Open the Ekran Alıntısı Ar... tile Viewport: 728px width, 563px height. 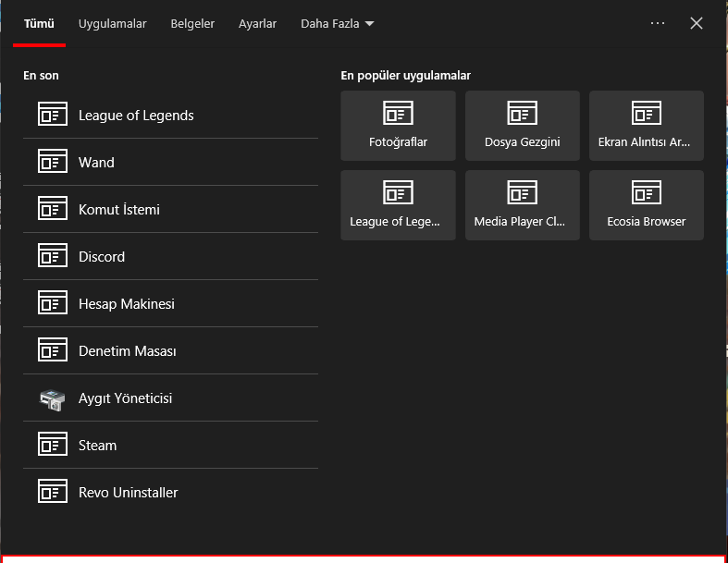[x=647, y=126]
